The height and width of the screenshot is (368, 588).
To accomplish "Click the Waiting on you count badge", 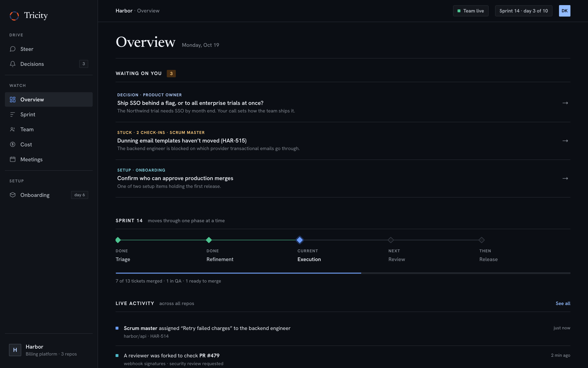I will (171, 74).
